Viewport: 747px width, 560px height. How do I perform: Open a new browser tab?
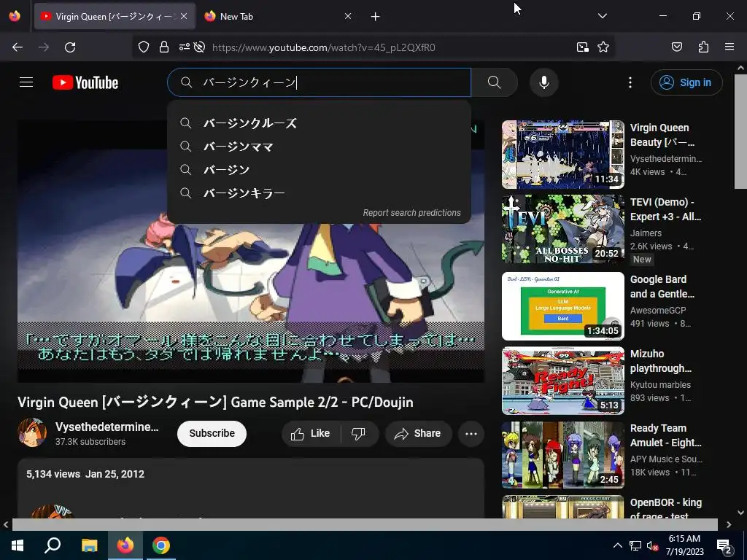click(376, 17)
